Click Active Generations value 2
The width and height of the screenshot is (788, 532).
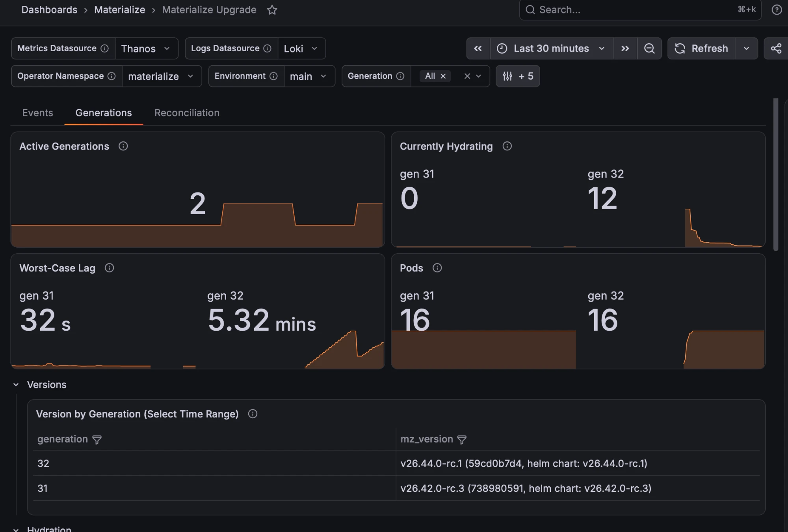point(197,204)
